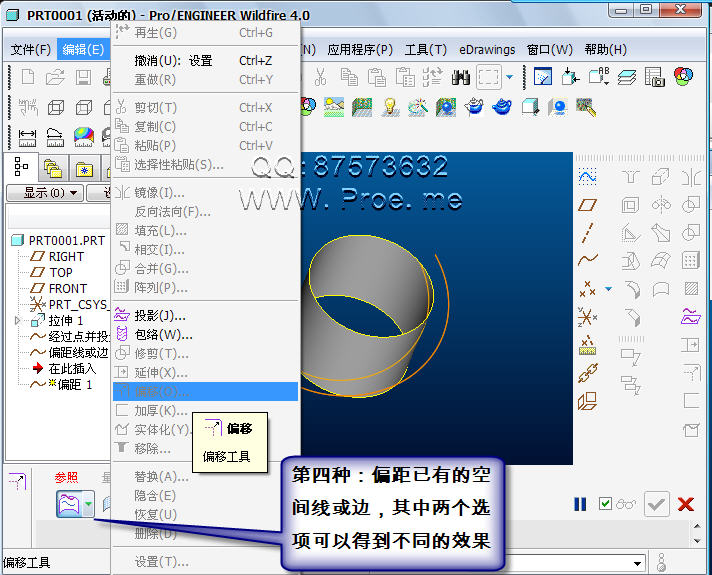Choose 偏移(O)... highlighted menu item
Image resolution: width=712 pixels, height=575 pixels.
tap(205, 391)
